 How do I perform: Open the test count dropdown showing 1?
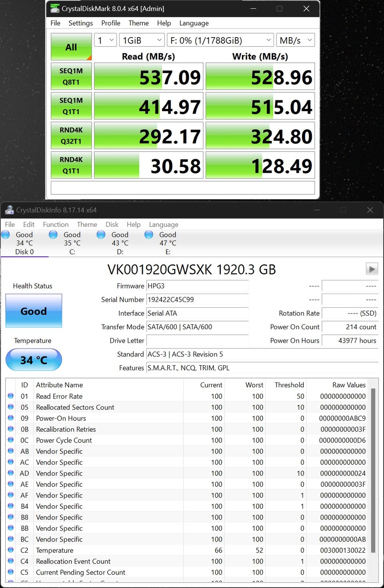pyautogui.click(x=105, y=40)
